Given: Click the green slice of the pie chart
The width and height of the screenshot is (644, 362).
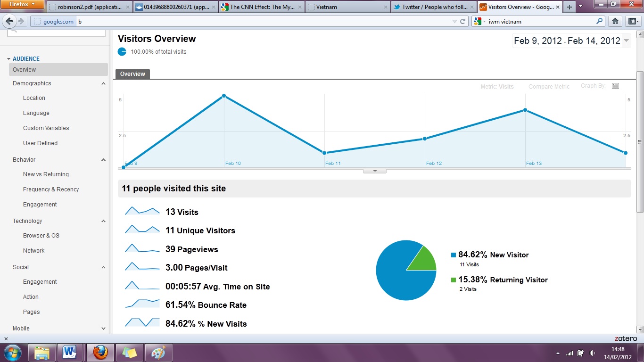Looking at the screenshot, I should [424, 261].
